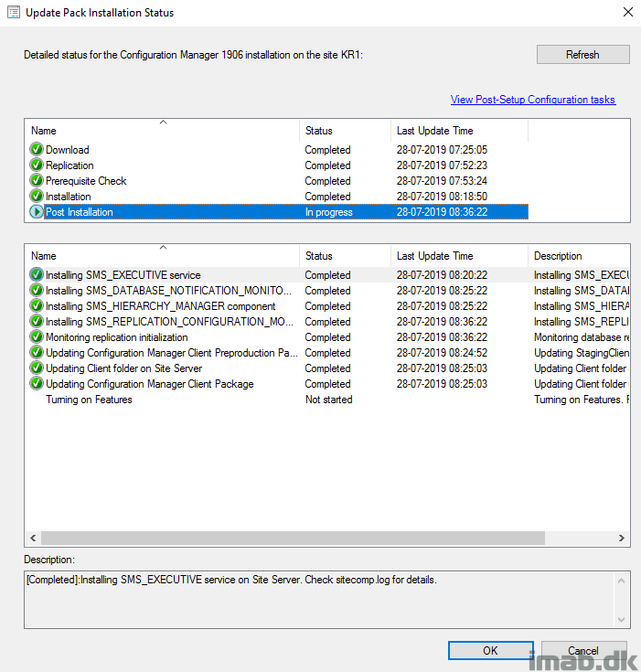Confirm with the OK button

coord(491,651)
